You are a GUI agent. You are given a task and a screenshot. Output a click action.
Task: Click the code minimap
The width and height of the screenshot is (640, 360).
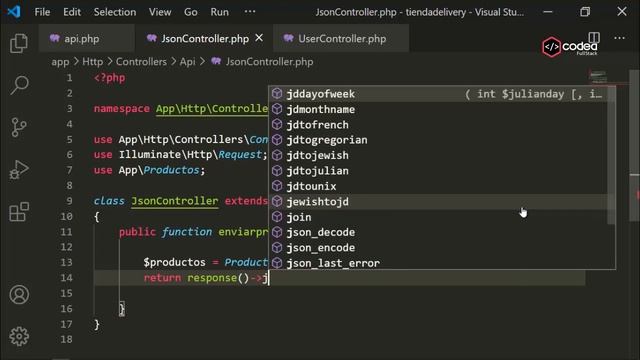click(597, 77)
